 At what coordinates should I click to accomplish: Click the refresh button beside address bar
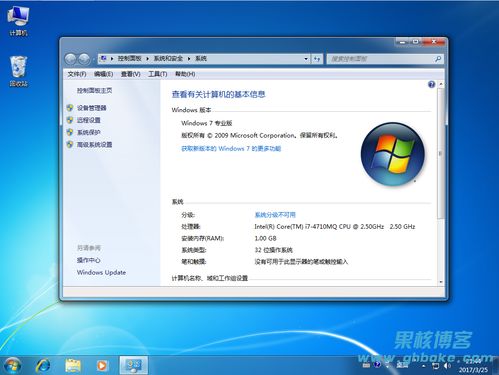[317, 59]
